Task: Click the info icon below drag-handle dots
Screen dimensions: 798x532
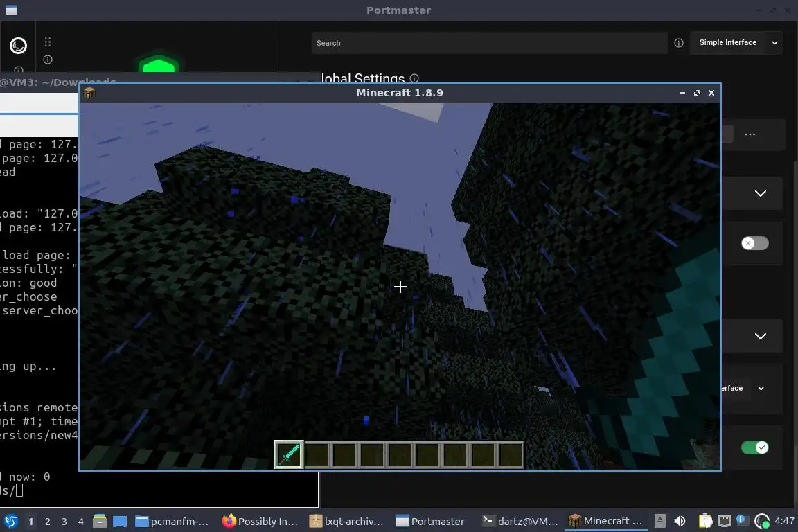Action: coord(48,60)
